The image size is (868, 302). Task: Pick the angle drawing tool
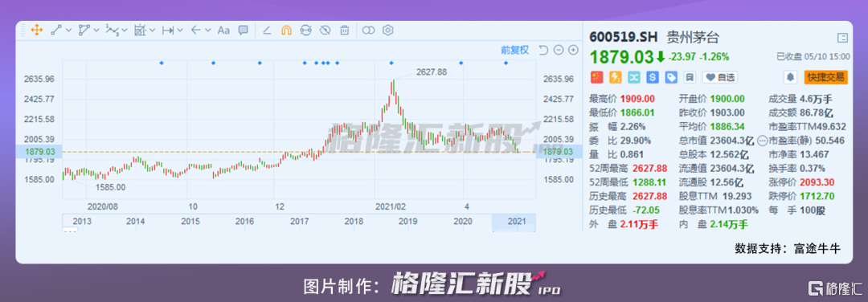(x=267, y=31)
